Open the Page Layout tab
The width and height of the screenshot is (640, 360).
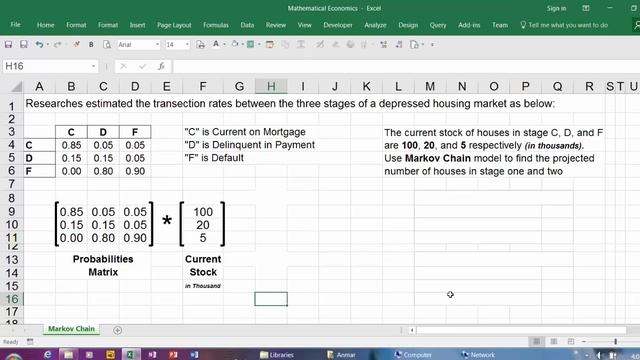coord(174,25)
